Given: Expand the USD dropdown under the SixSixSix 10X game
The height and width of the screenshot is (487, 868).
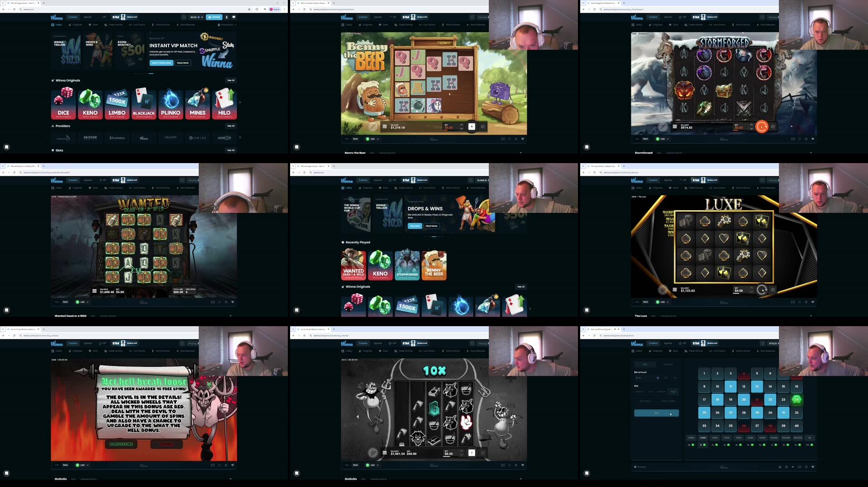Looking at the screenshot, I should [x=372, y=465].
